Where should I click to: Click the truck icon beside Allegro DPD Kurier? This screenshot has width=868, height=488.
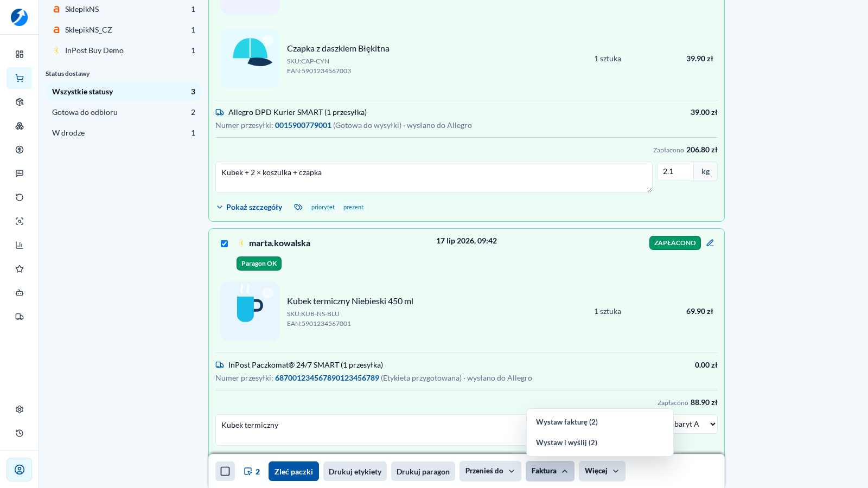click(220, 112)
